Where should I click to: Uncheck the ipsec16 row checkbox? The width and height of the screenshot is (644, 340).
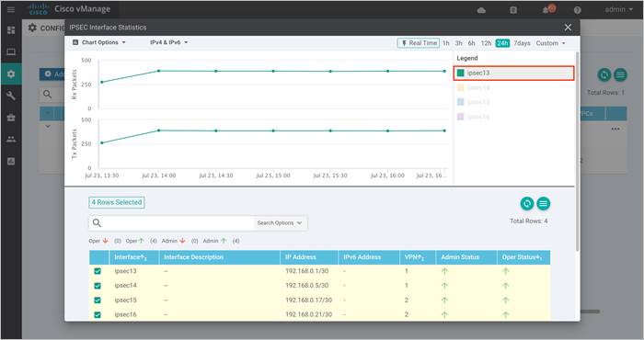tap(98, 314)
